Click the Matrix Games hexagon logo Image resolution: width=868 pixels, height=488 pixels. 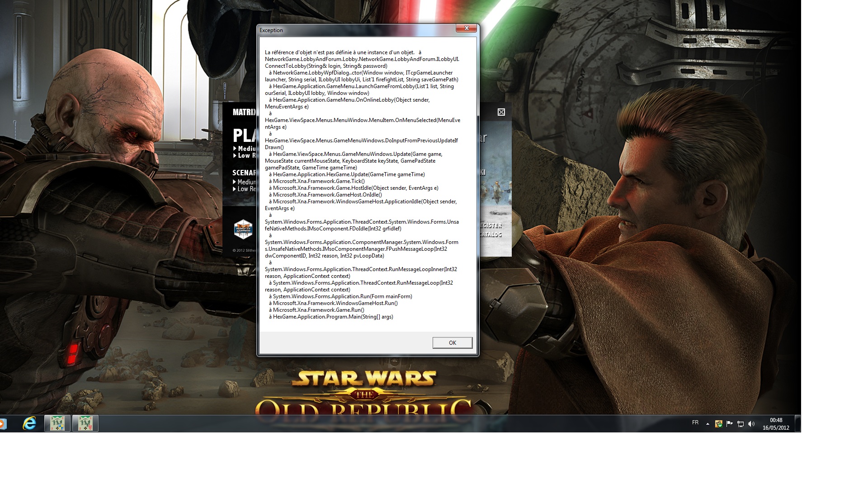pos(243,230)
